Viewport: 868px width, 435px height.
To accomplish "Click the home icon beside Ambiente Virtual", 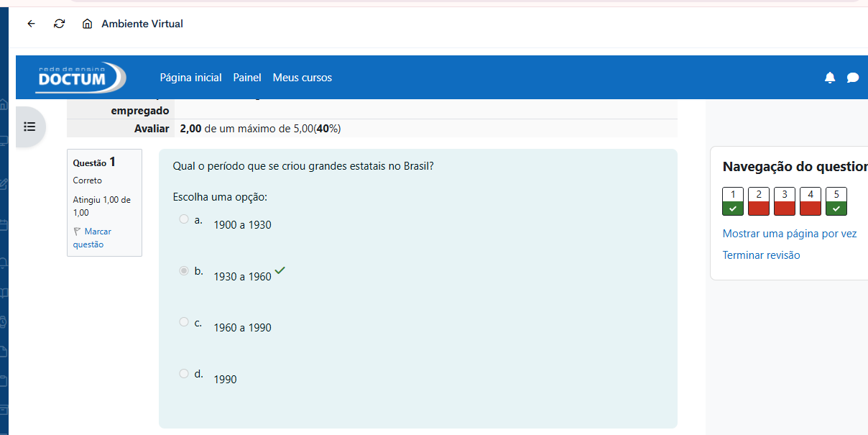I will tap(88, 24).
